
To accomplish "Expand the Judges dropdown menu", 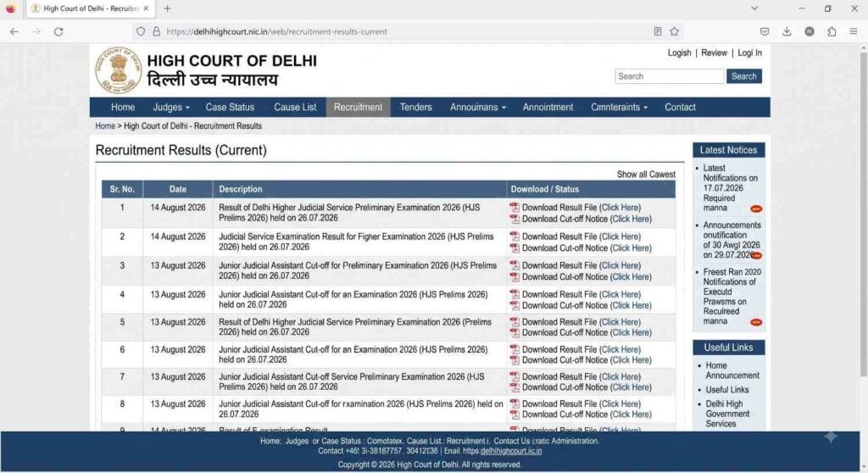I will [x=171, y=108].
